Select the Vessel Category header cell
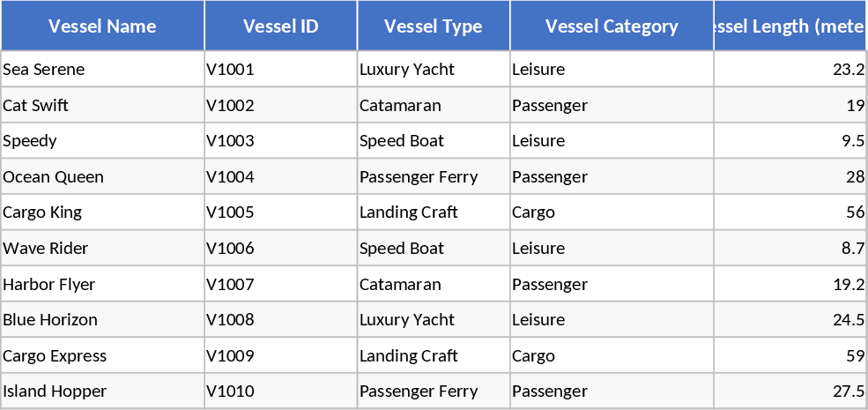868x410 pixels. click(x=612, y=26)
